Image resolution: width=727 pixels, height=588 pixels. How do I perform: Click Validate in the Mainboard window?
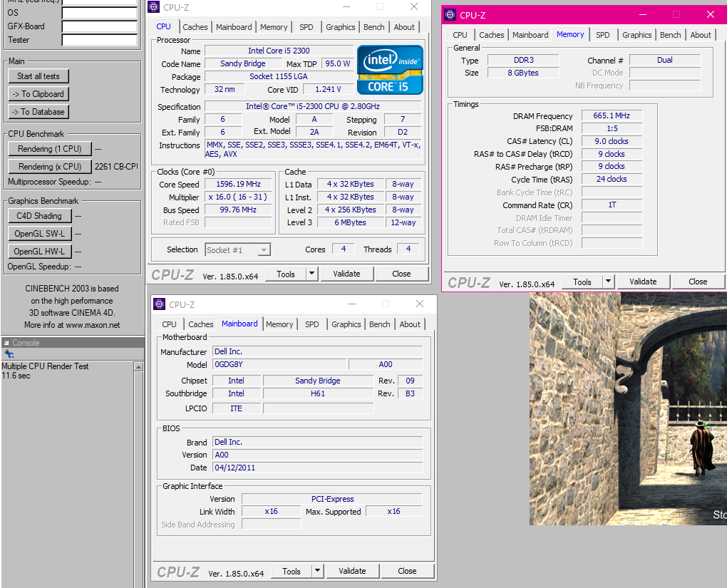pyautogui.click(x=352, y=571)
